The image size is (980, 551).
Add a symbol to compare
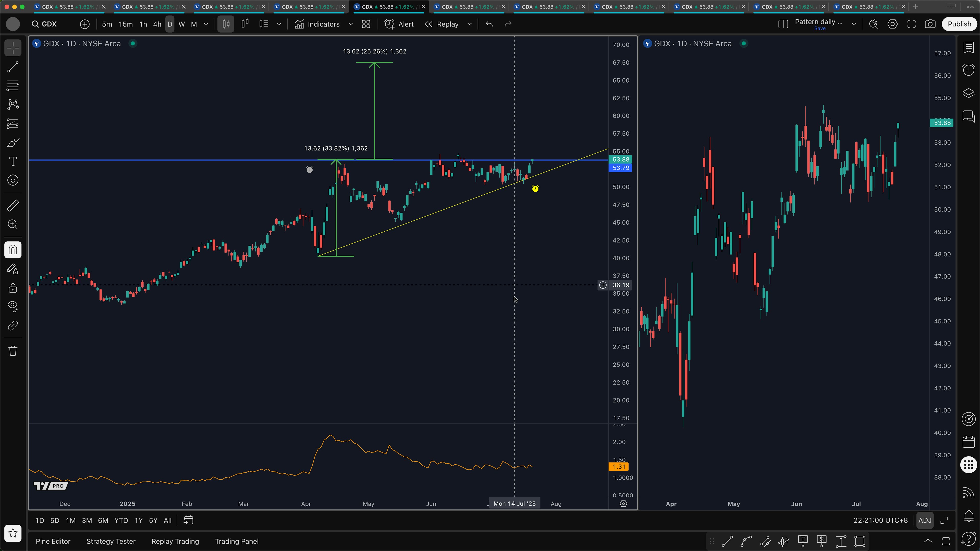(84, 24)
